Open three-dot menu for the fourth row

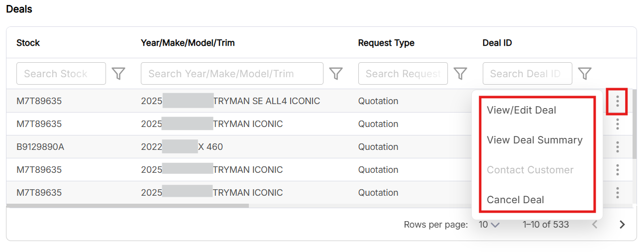(617, 170)
